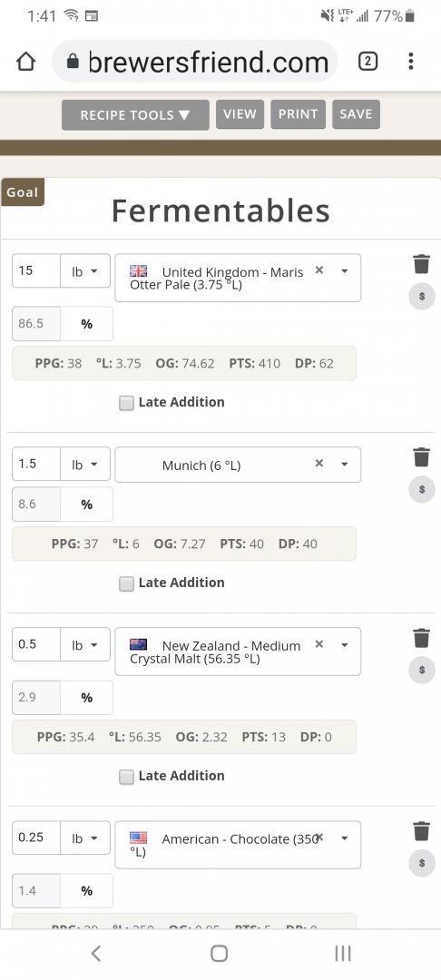Open the Recipe Tools menu
441x980 pixels.
[135, 115]
